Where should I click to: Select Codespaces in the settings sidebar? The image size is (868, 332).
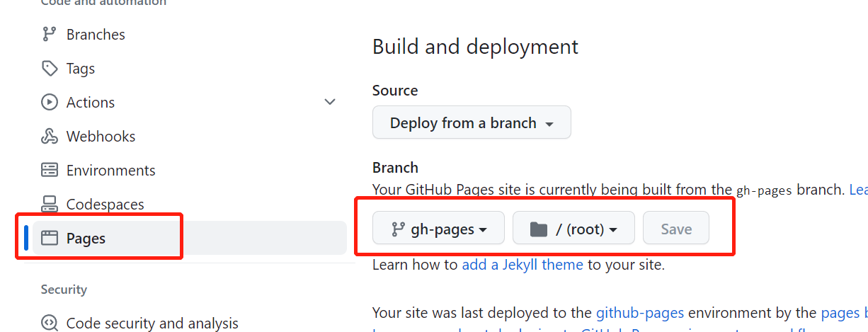(x=105, y=205)
